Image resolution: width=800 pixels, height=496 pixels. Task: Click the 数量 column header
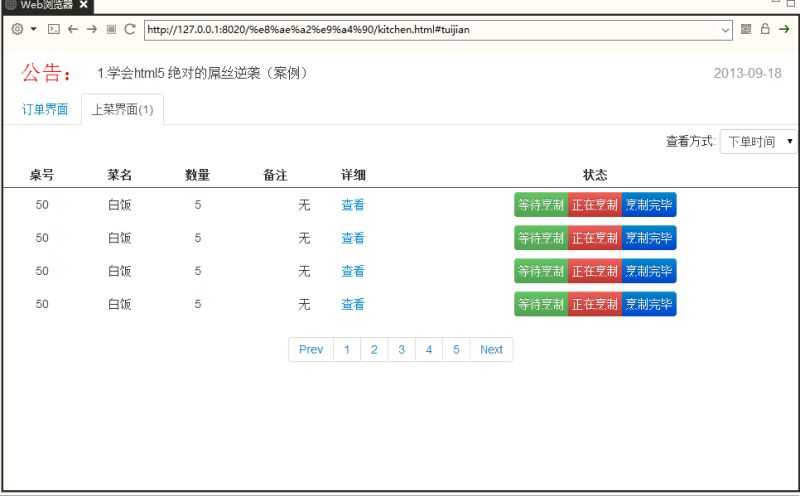pos(197,175)
